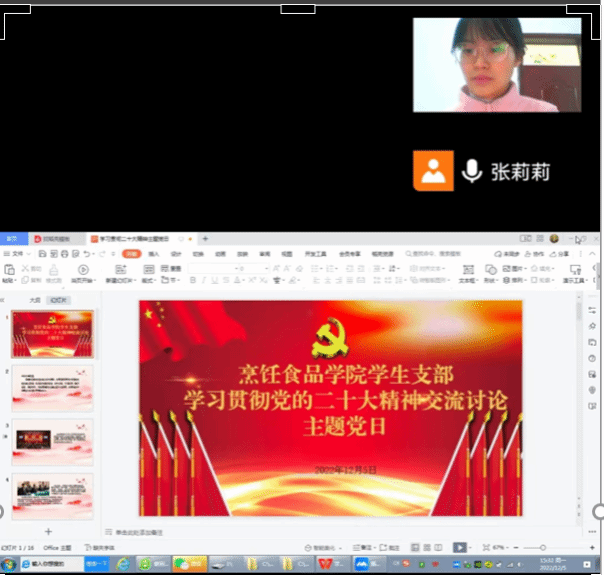Viewport: 604px width, 575px height.
Task: Switch to 幻灯片 thumbnail panel tab
Action: [60, 299]
